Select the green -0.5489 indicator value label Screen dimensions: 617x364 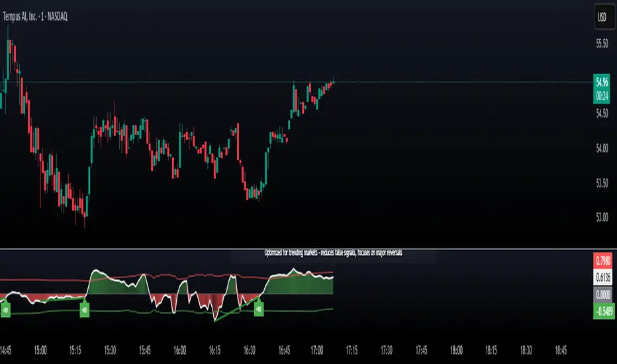pyautogui.click(x=604, y=311)
